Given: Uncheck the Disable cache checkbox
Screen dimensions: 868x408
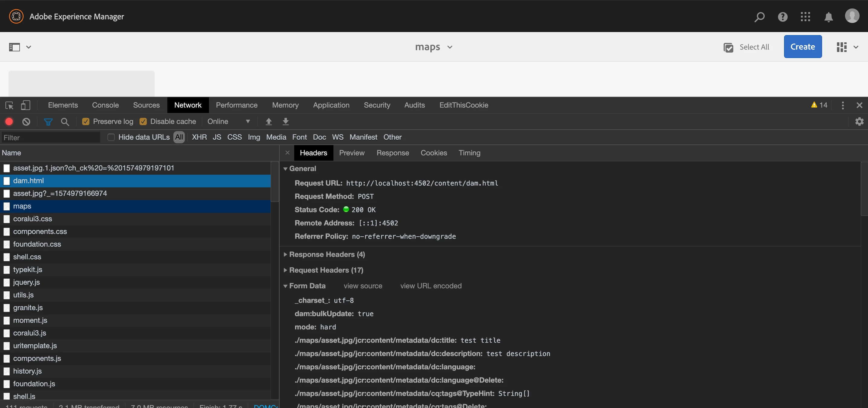Looking at the screenshot, I should point(143,121).
